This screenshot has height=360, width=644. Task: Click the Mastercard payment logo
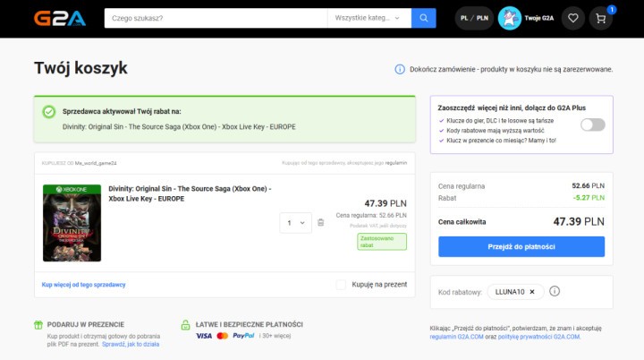click(222, 336)
